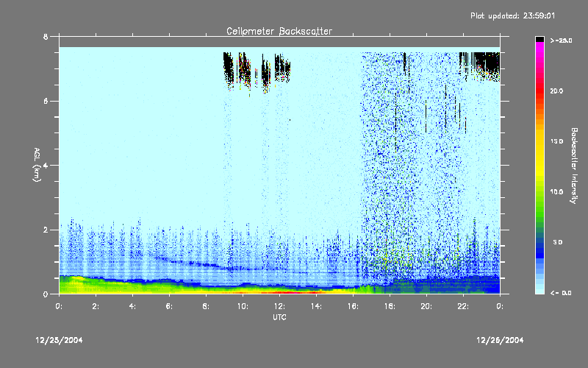Screen dimensions: 588x368
Task: Click the colorbar label '>=25.0'
Action: 561,40
